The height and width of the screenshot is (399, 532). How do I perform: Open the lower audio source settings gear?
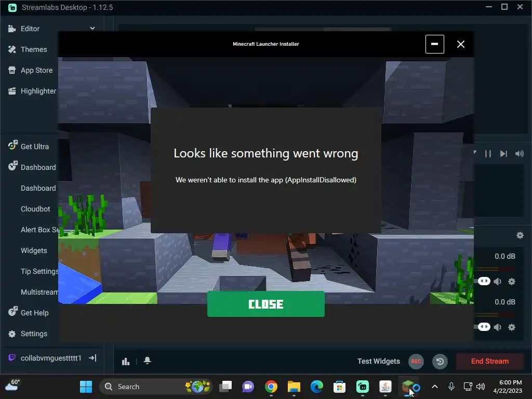(x=512, y=327)
